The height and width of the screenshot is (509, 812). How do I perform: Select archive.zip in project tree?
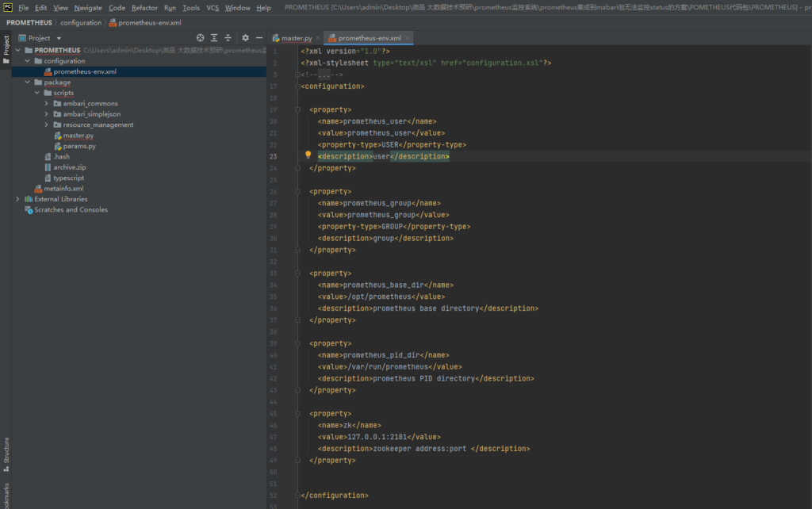pyautogui.click(x=70, y=167)
